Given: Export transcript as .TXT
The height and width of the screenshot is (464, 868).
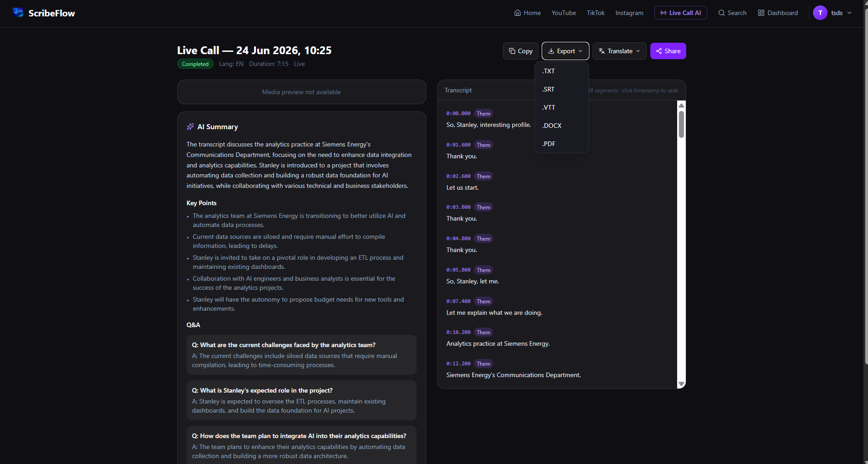Looking at the screenshot, I should pyautogui.click(x=562, y=71).
